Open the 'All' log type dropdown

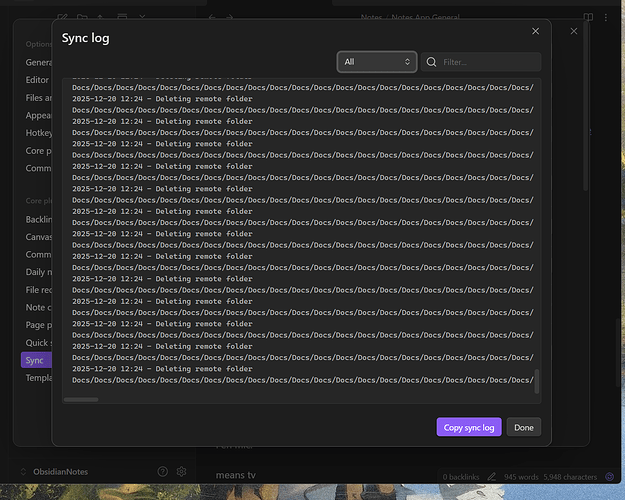[377, 62]
